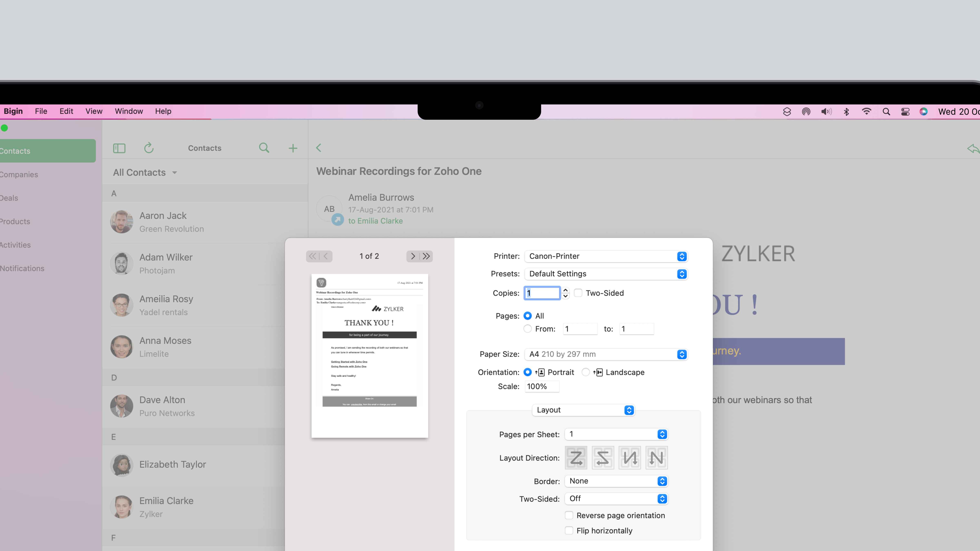The width and height of the screenshot is (980, 551).
Task: Click the add contact plus icon
Action: pyautogui.click(x=293, y=148)
